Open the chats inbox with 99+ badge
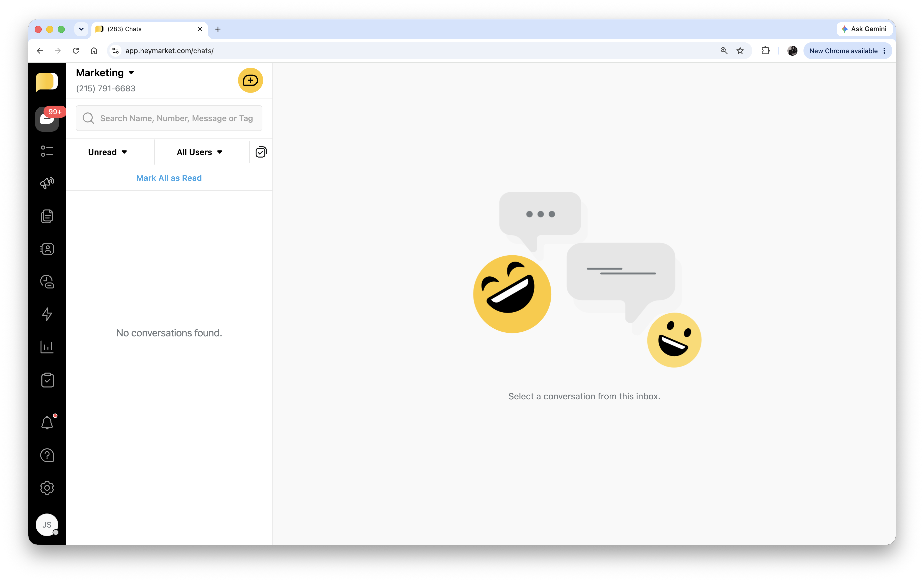Screen dimensions: 924x582 (x=47, y=119)
